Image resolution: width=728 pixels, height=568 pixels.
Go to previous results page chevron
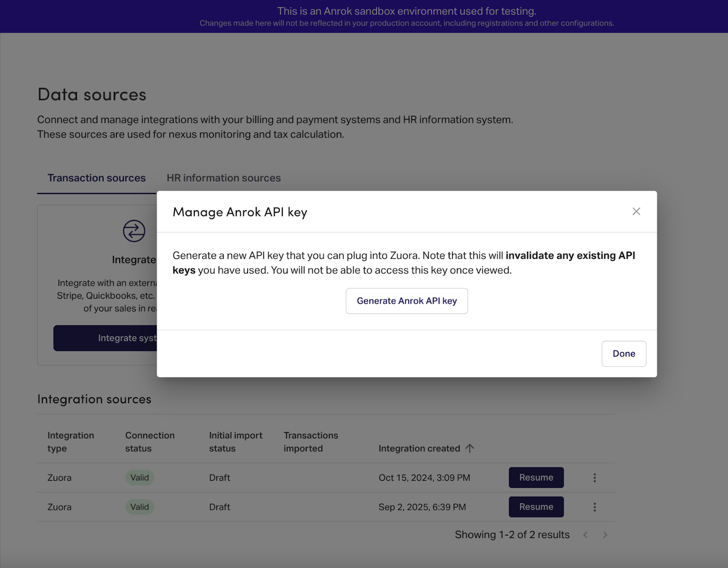tap(586, 535)
